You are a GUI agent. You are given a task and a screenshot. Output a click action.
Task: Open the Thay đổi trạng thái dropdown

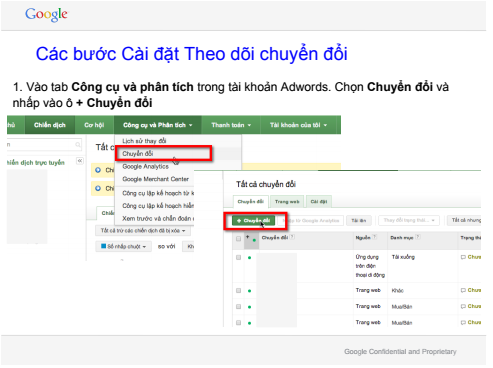[x=409, y=220]
